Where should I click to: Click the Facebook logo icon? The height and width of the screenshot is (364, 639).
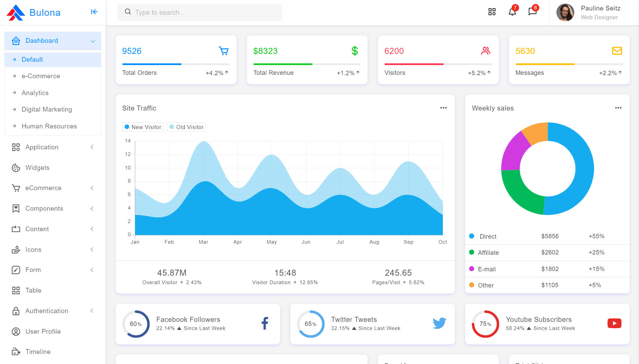point(265,324)
